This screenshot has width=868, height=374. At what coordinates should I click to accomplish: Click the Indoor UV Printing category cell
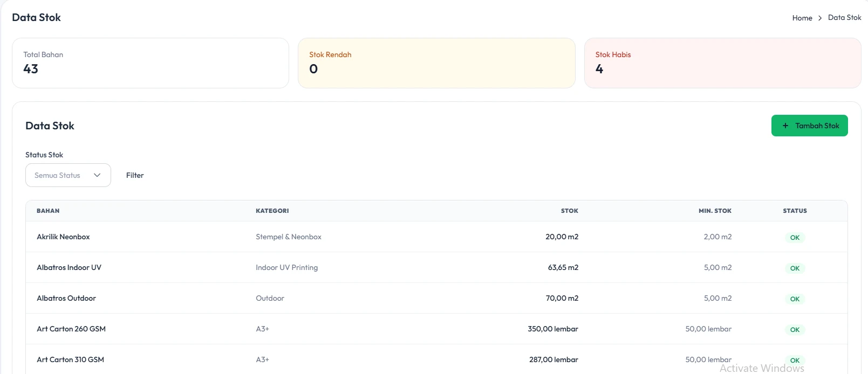(x=286, y=267)
